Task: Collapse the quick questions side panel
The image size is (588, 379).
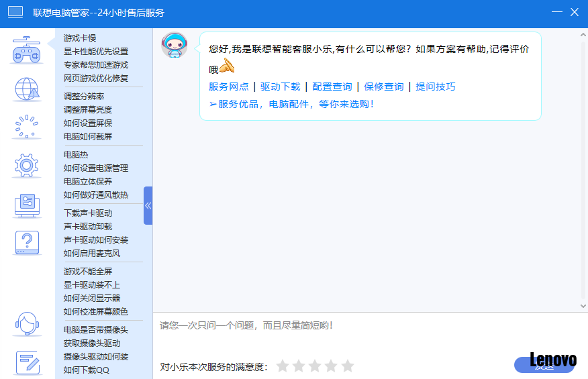Action: [148, 205]
